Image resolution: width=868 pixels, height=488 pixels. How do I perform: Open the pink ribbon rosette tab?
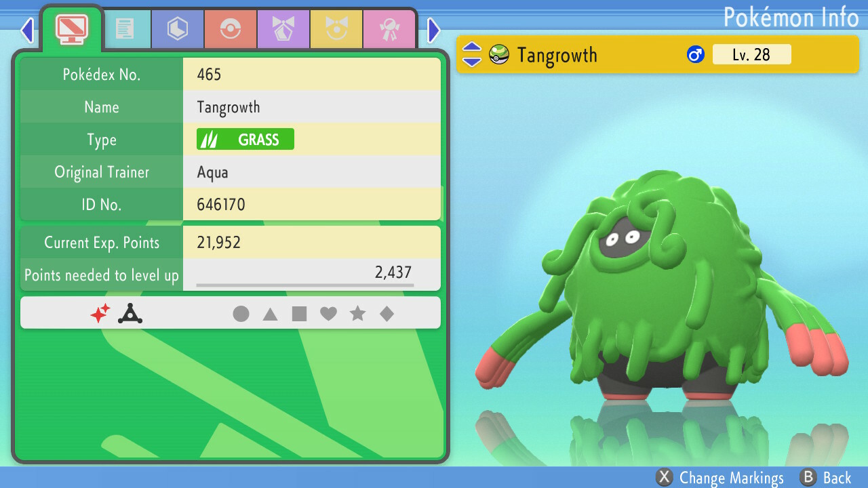pyautogui.click(x=389, y=29)
